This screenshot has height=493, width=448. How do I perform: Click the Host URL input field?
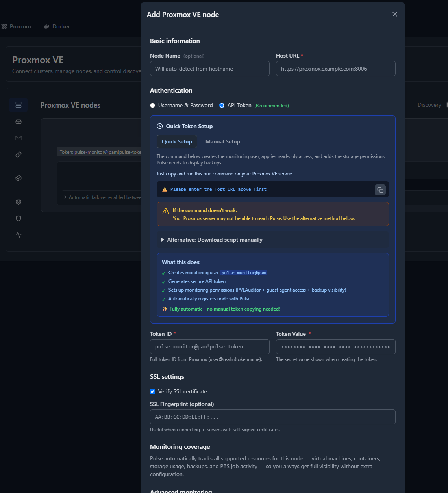[336, 69]
